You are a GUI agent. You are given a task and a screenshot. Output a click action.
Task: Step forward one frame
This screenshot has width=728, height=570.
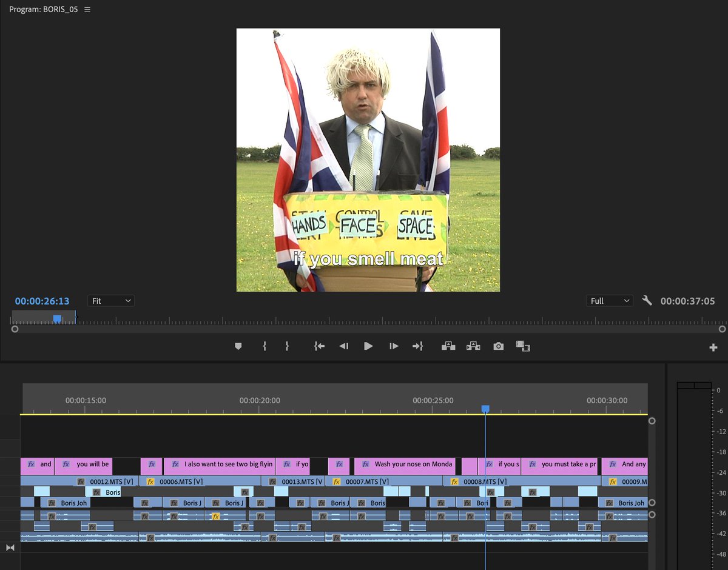[x=393, y=346]
